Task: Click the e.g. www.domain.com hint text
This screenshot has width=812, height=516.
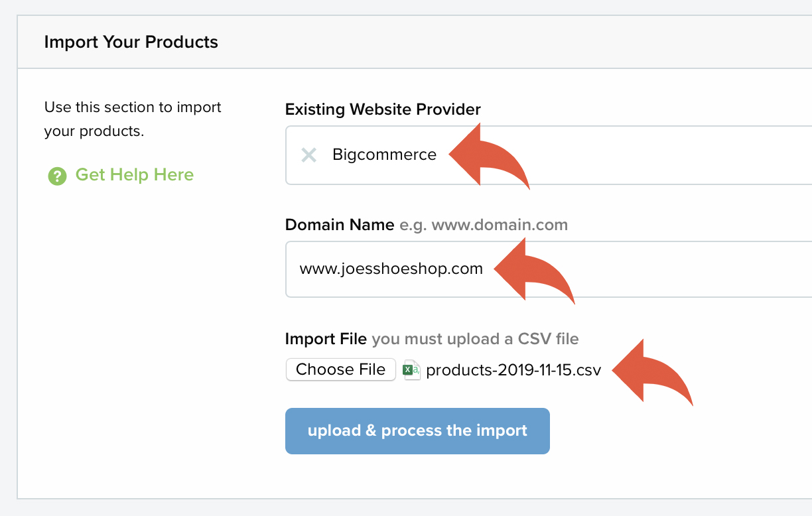Action: click(x=484, y=225)
